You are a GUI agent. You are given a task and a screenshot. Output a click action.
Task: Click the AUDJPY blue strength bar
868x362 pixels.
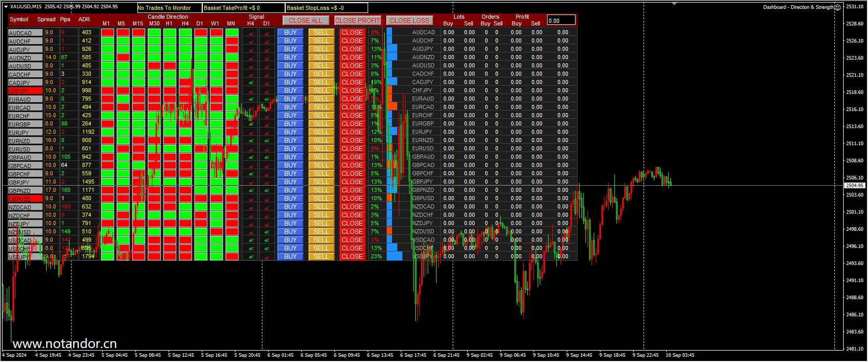pyautogui.click(x=392, y=49)
